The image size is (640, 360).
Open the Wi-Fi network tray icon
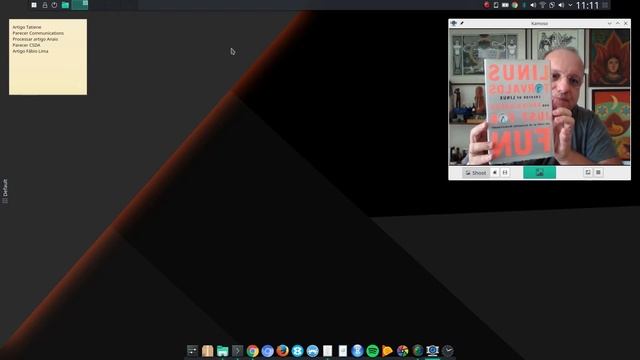point(542,5)
